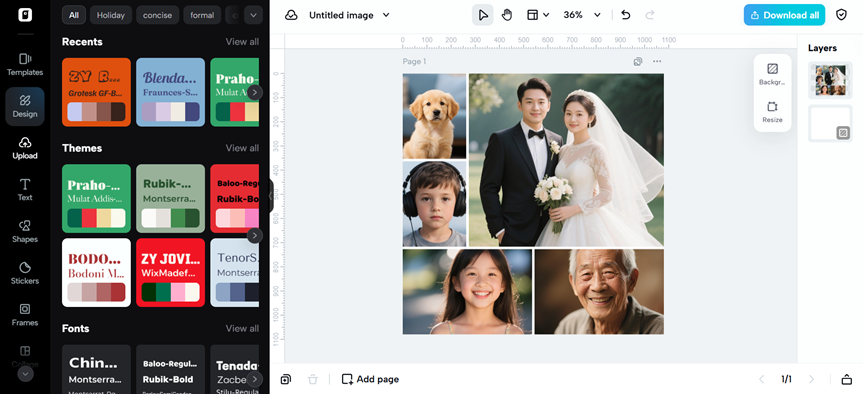The image size is (863, 394).
Task: Select the hand pan tool
Action: tap(507, 15)
